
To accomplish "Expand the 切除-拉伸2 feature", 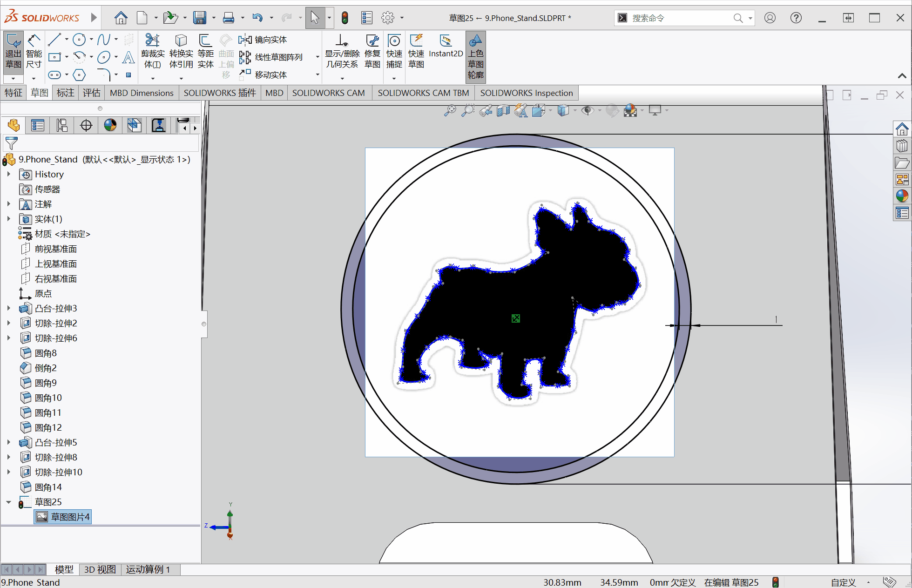I will click(8, 323).
